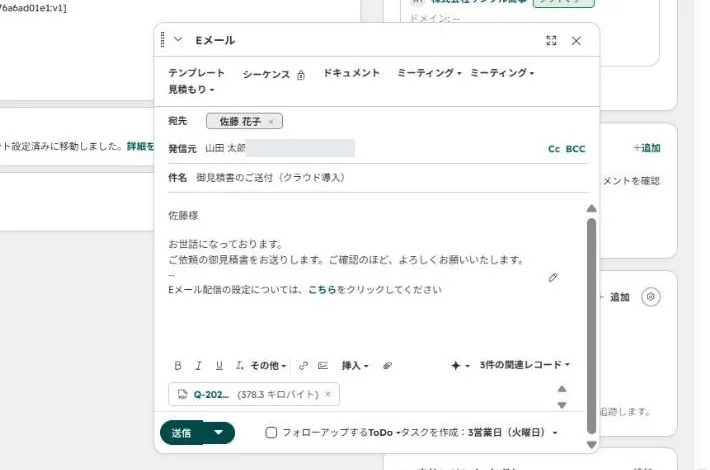This screenshot has width=710, height=470.
Task: Toggle underline formatting
Action: point(219,365)
